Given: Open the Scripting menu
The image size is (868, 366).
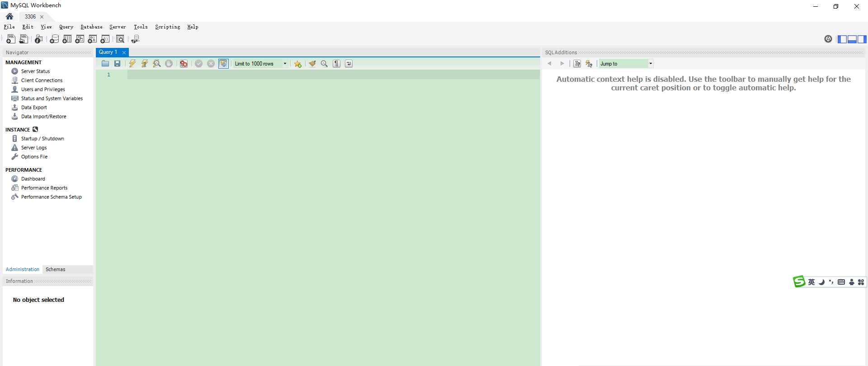Looking at the screenshot, I should click(168, 27).
